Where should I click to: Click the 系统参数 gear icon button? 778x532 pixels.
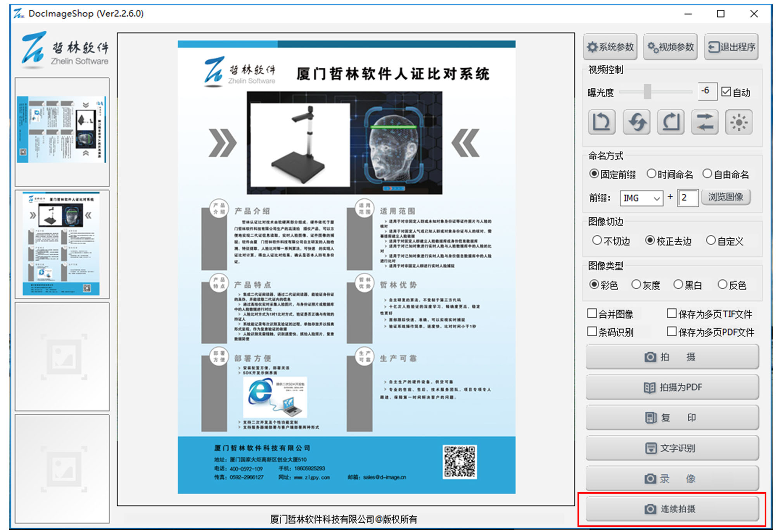pos(610,47)
